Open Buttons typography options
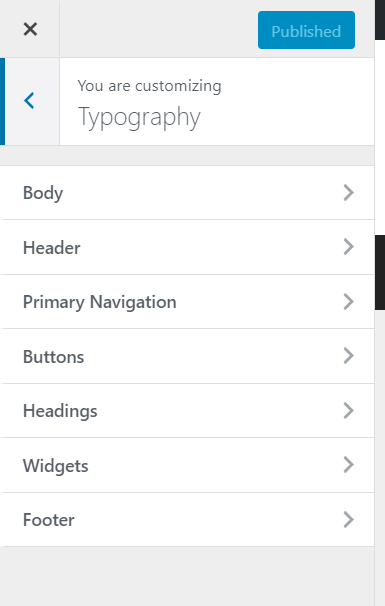 187,356
